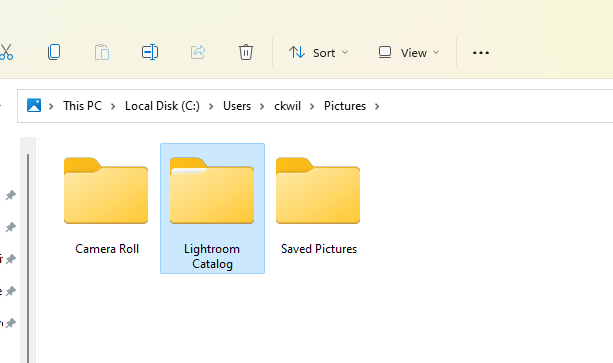Select the Camera Roll folder
The image size is (613, 363).
click(x=107, y=206)
